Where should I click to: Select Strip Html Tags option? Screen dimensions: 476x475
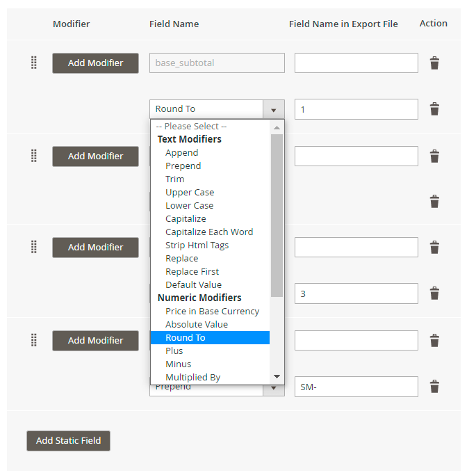pos(197,245)
